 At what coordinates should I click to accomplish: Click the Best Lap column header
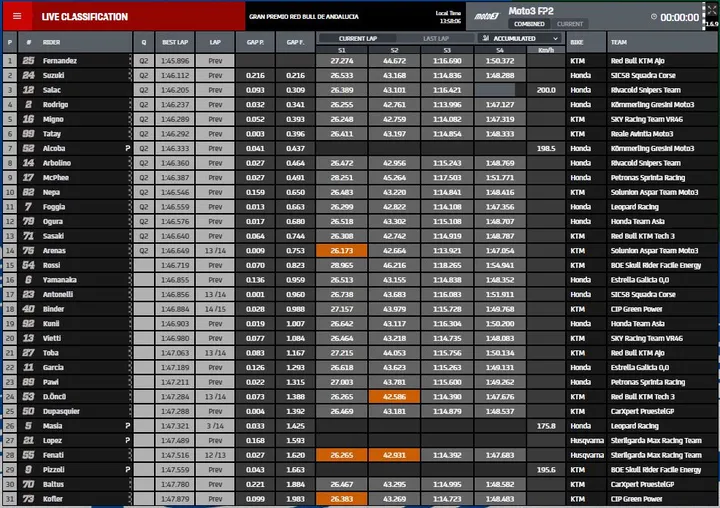[175, 42]
